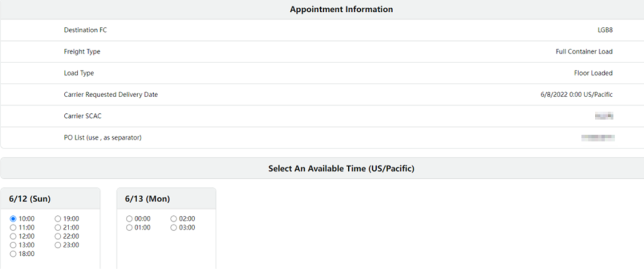644x276 pixels.
Task: Choose 00:00 on Monday 6/13
Action: (129, 219)
